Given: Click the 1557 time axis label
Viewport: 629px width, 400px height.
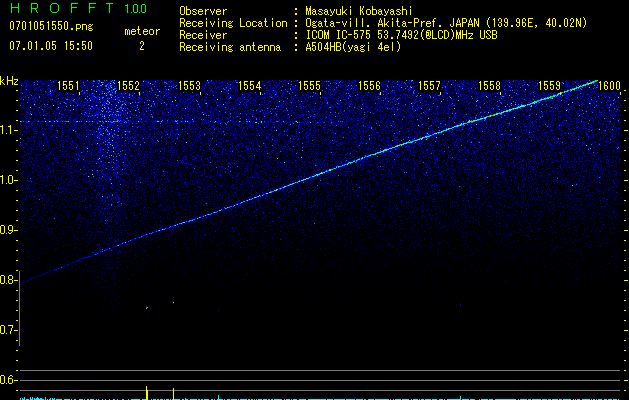Looking at the screenshot, I should click(x=429, y=85).
